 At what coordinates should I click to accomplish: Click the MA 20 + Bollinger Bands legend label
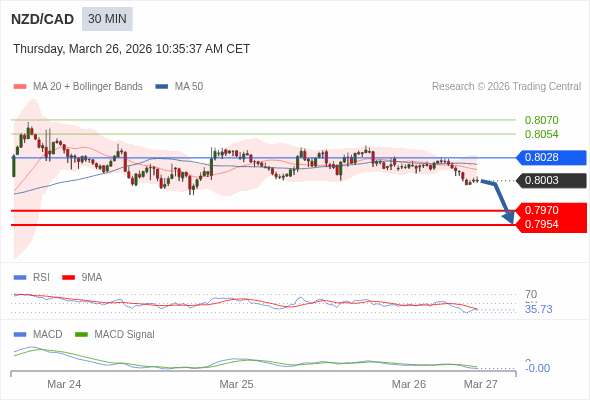tap(88, 87)
